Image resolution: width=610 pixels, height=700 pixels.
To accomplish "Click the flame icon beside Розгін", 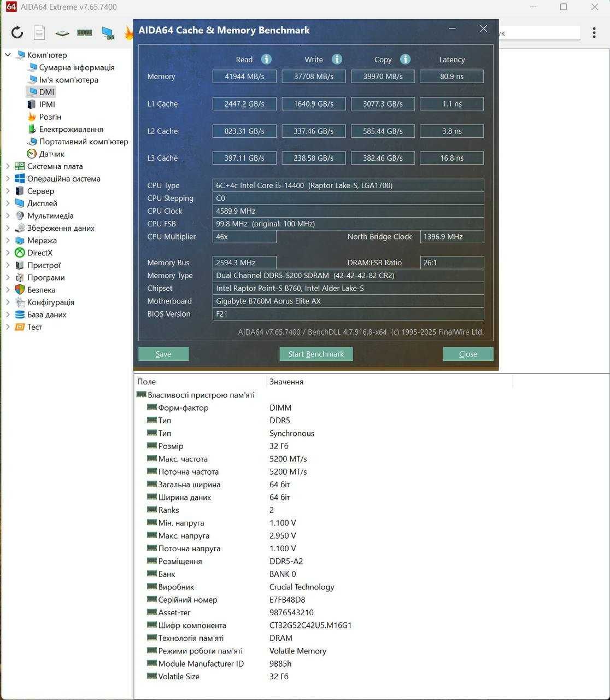I will pos(32,116).
